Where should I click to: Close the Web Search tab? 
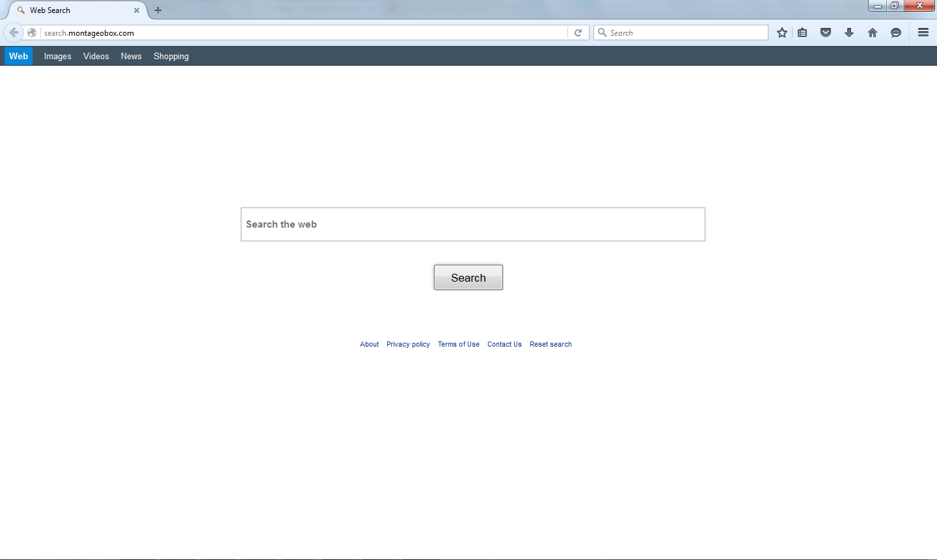[137, 10]
